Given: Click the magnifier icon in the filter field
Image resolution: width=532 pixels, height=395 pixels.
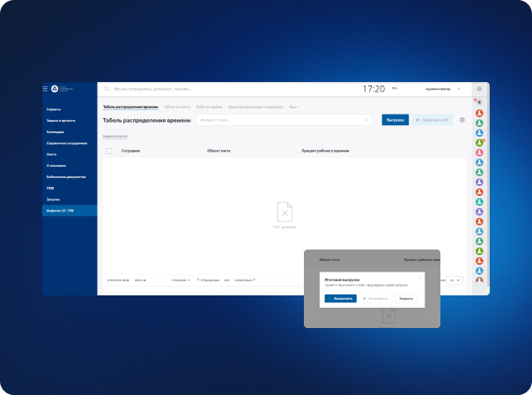Looking at the screenshot, I should click(x=367, y=120).
